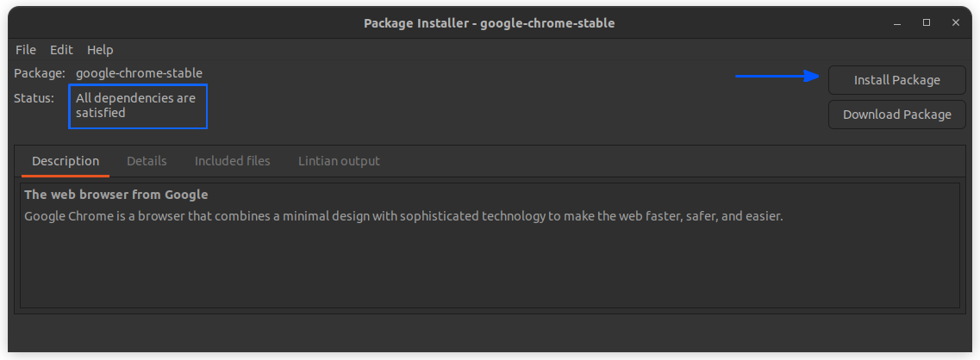980x360 pixels.
Task: Click the google-chrome-stable package name text
Action: [x=140, y=74]
